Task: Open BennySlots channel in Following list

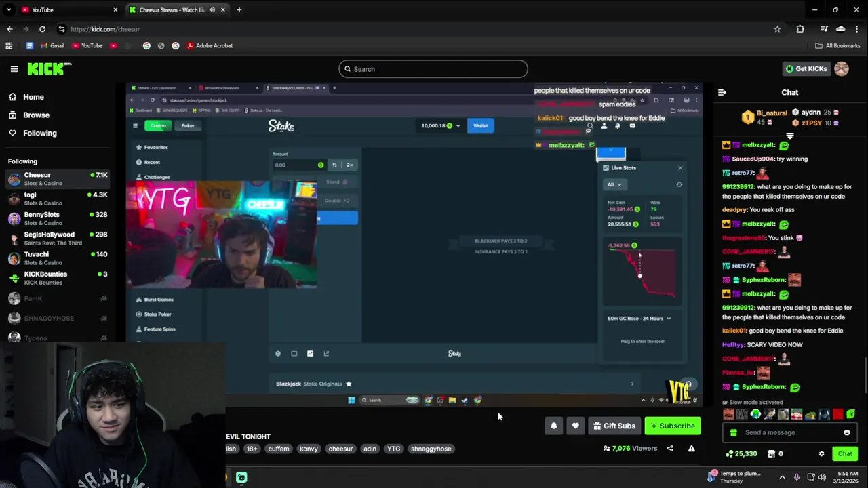Action: point(58,218)
